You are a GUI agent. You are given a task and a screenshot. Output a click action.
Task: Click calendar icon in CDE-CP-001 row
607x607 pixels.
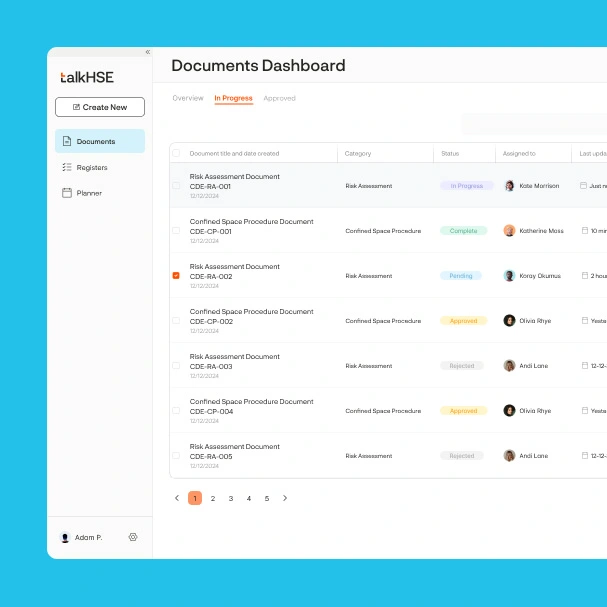coord(585,231)
